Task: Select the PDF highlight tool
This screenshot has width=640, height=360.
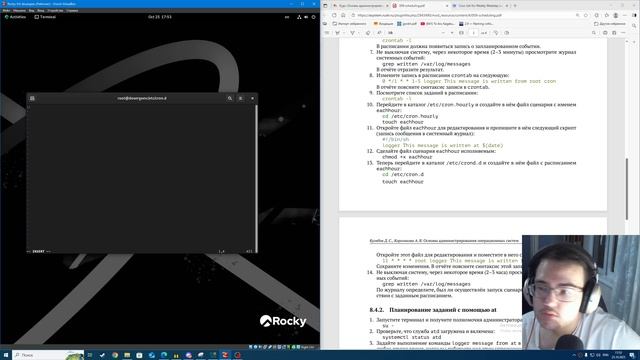Action: coord(337,33)
